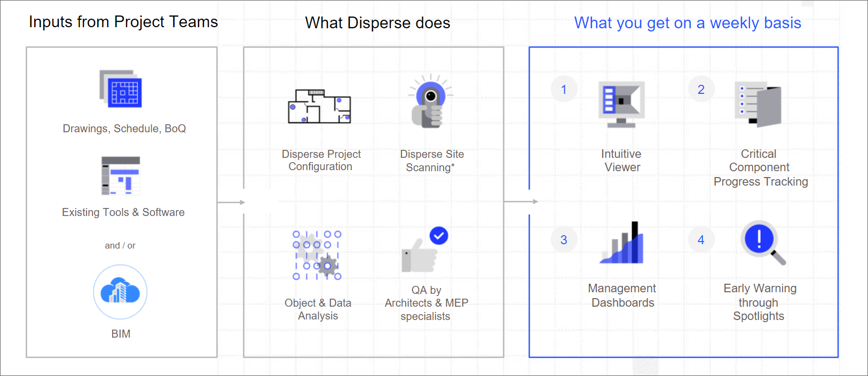This screenshot has height=376, width=868.
Task: Click "Critical Component Progress Tracking" label
Action: 761,167
